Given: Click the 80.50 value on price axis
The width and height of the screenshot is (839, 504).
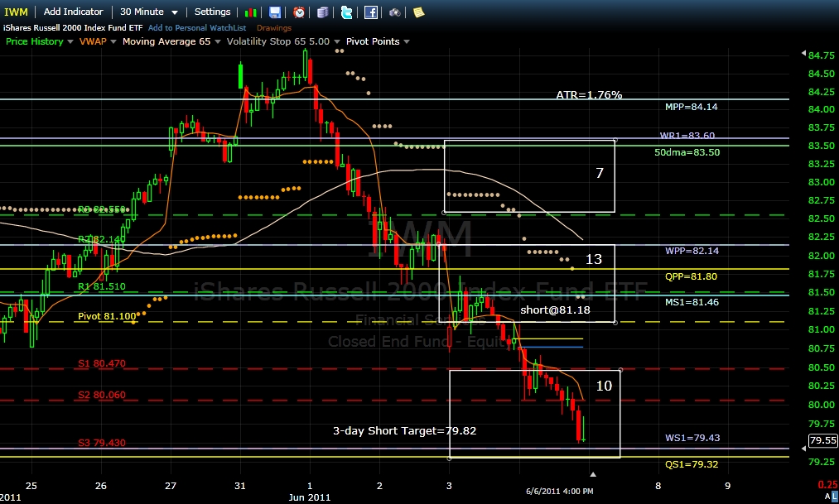Looking at the screenshot, I should pyautogui.click(x=822, y=367).
